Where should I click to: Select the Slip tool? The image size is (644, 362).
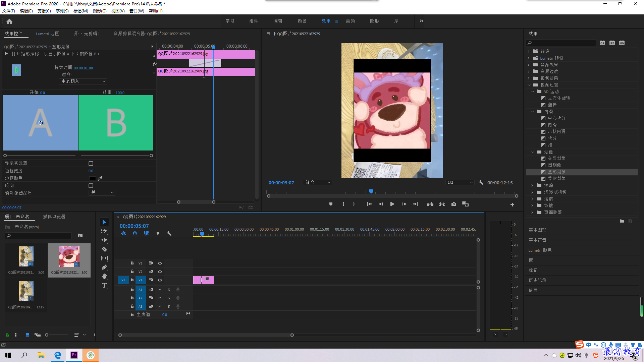[104, 258]
